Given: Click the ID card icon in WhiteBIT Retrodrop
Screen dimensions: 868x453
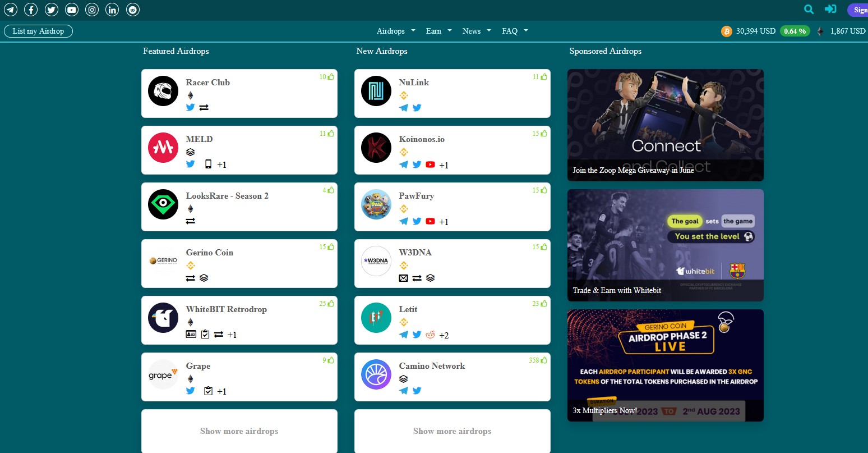Looking at the screenshot, I should pos(191,334).
